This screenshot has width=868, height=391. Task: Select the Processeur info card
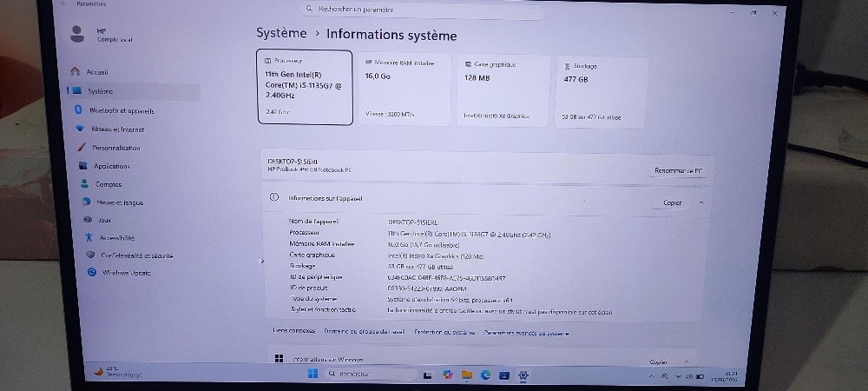pyautogui.click(x=305, y=88)
